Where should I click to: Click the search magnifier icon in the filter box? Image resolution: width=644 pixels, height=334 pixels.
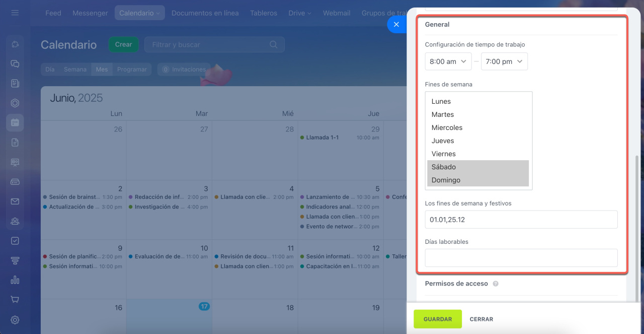pos(274,44)
